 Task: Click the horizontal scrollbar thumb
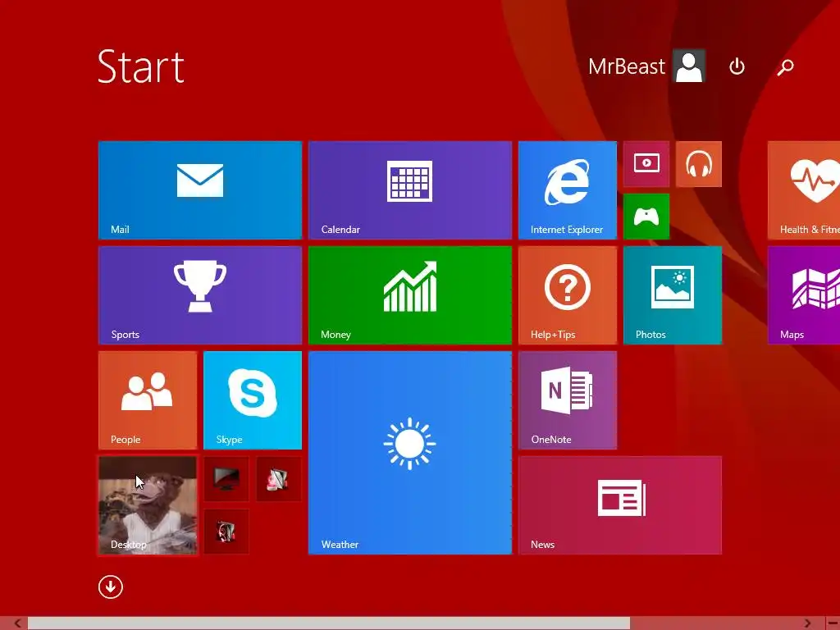coord(329,623)
